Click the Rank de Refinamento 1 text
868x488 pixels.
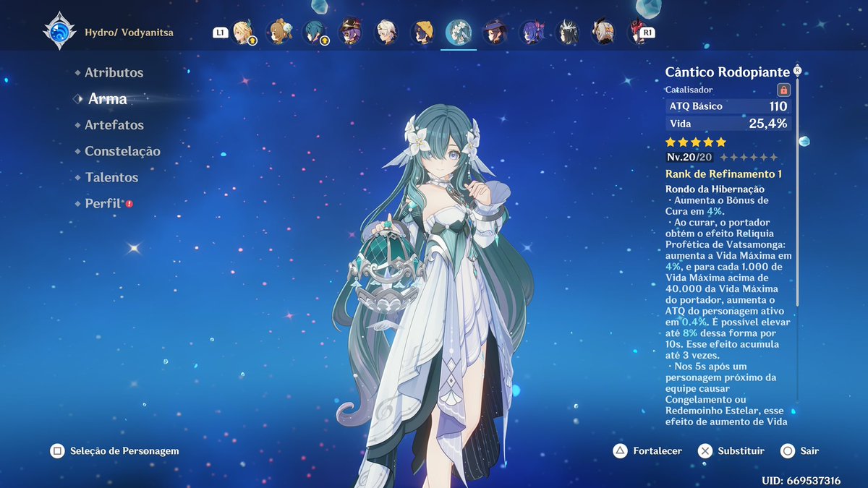pyautogui.click(x=723, y=174)
